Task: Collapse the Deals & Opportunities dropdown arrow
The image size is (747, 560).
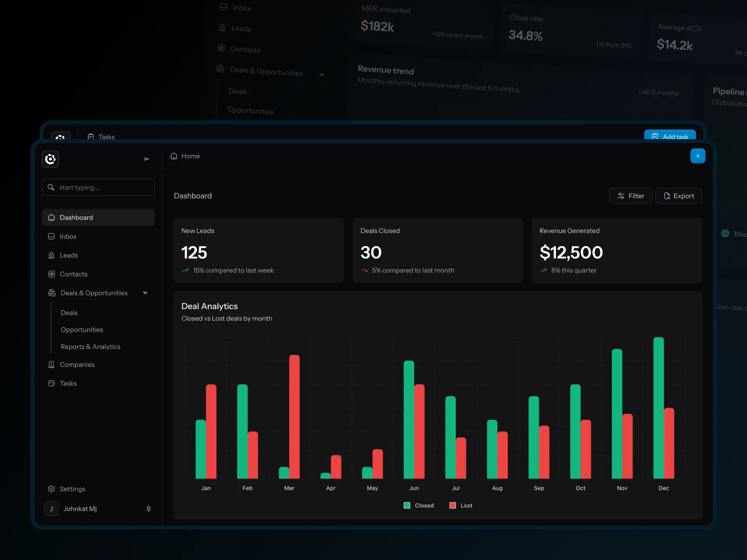Action: point(145,293)
